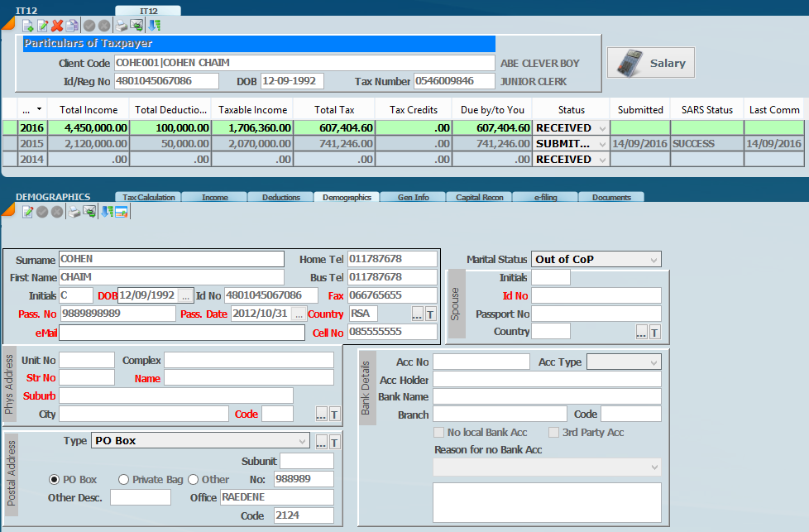This screenshot has width=809, height=532.
Task: Select the Other postal type radio button
Action: 193,479
